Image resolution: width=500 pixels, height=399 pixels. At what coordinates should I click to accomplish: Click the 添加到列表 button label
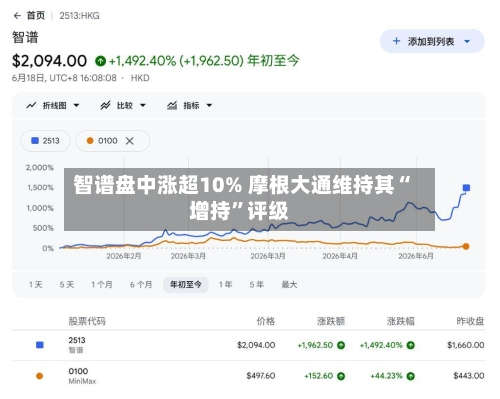click(431, 41)
